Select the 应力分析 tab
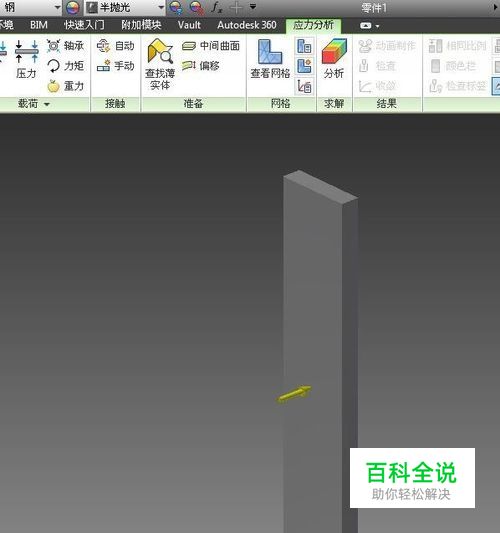 313,25
